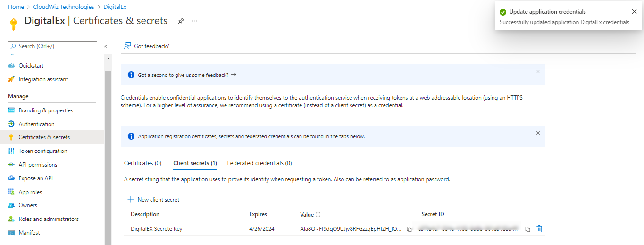Screen dimensions: 644x245
Task: Open the more options ellipsis menu
Action: point(194,21)
